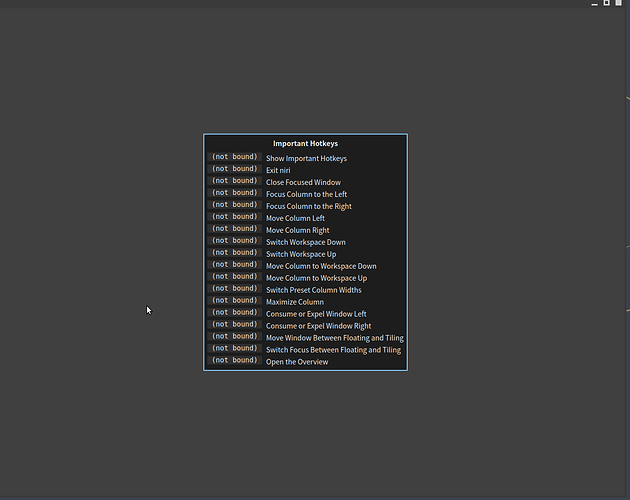Click the Switch Workspace Up entry
The width and height of the screenshot is (630, 500).
pyautogui.click(x=301, y=254)
